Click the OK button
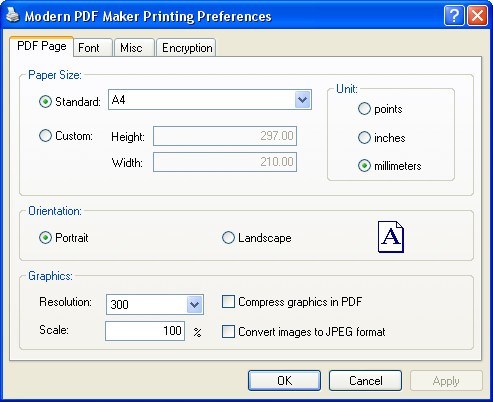The height and width of the screenshot is (402, 493). point(284,380)
